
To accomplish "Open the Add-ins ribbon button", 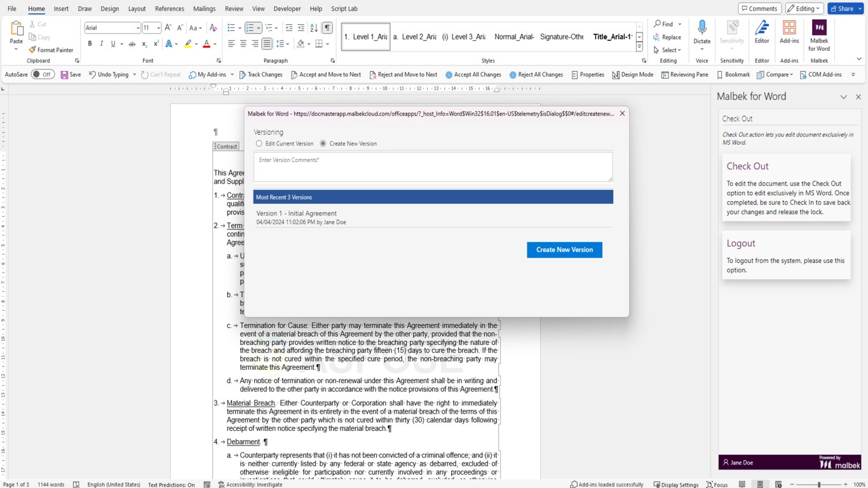I will click(789, 33).
